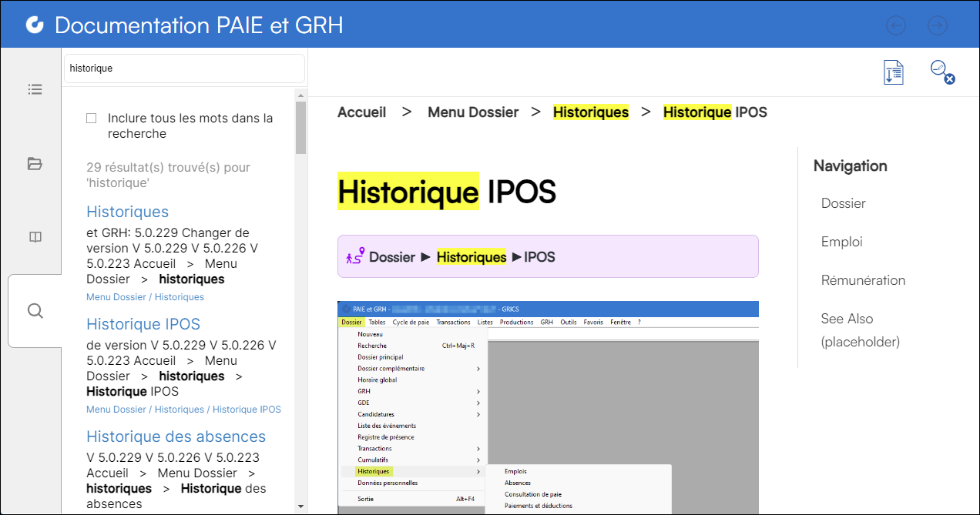Jump to 'Emploi' in Navigation panel
Viewport: 980px width, 515px height.
(841, 242)
